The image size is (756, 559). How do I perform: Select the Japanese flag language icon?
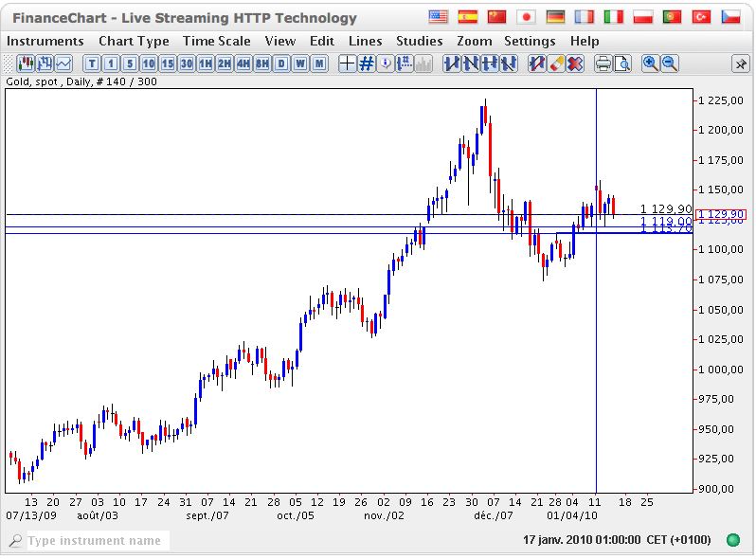(x=526, y=17)
